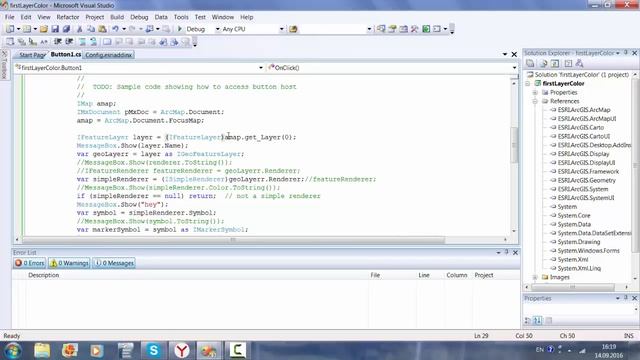Close the Error List panel
Screen dimensions: 640x360
point(516,253)
